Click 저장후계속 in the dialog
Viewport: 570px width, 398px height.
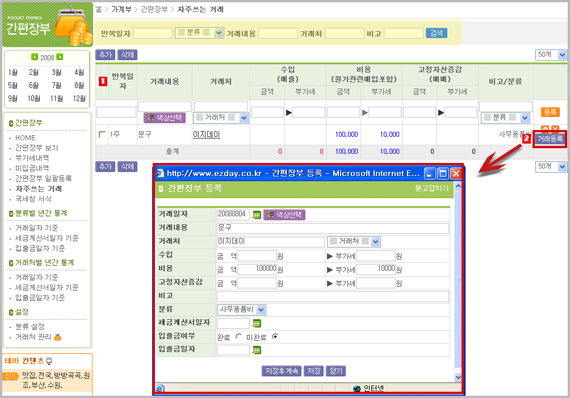[281, 371]
